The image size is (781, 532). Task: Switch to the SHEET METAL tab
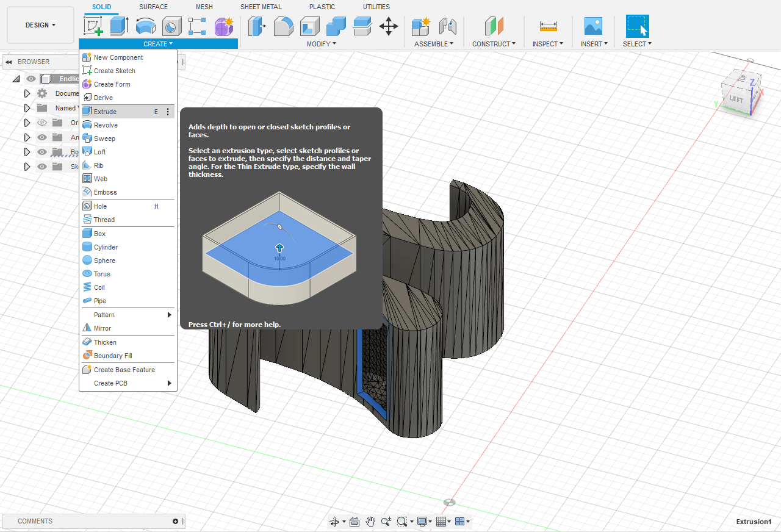(261, 7)
